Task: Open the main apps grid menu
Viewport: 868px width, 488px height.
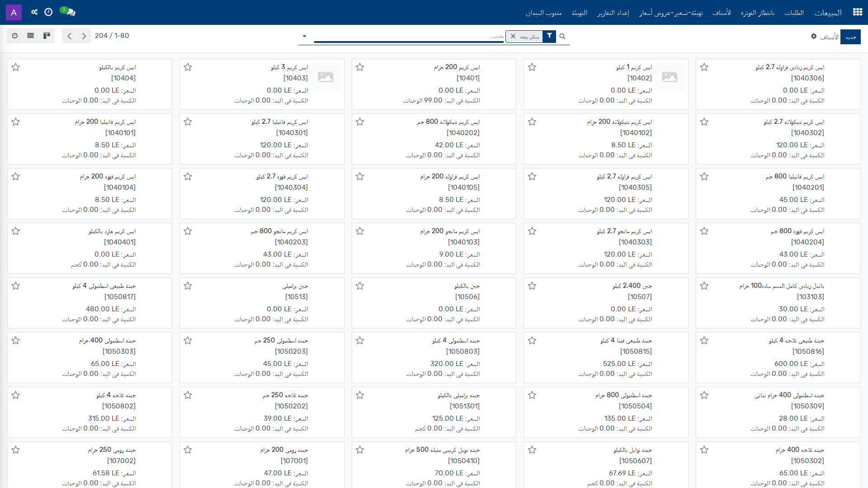Action: 857,12
